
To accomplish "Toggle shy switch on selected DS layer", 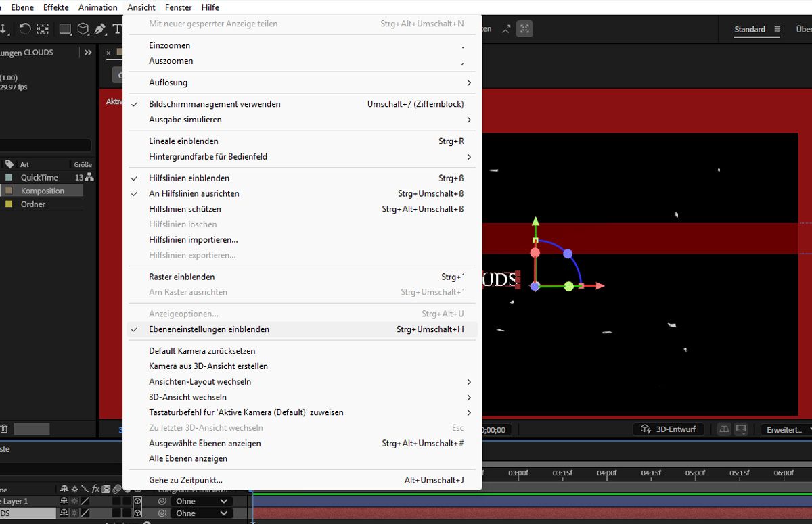I will pyautogui.click(x=64, y=513).
